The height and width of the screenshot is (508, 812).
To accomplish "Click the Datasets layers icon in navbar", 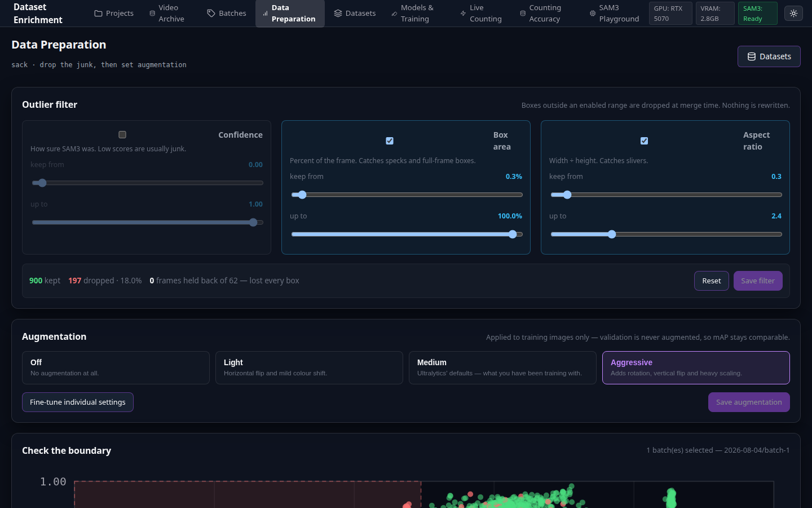I will coord(338,14).
